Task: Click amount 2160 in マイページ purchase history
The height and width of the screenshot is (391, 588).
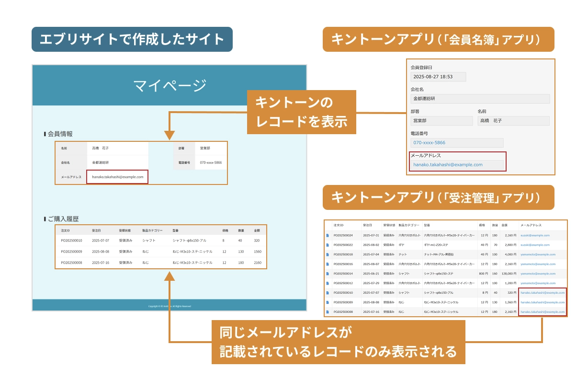Action: (258, 263)
